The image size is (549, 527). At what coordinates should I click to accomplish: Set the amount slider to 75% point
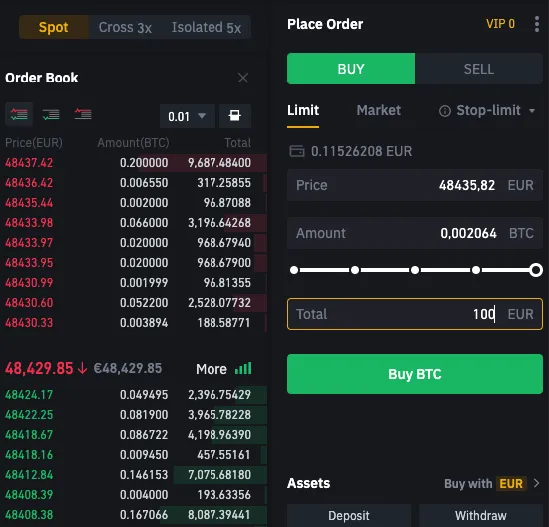476,270
